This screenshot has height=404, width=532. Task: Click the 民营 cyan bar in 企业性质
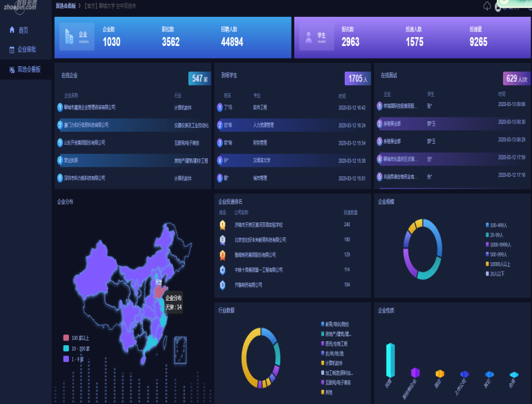pos(390,359)
